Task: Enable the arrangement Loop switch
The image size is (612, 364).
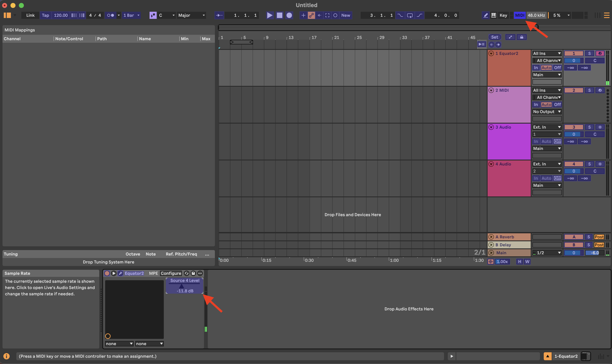Action: tap(410, 15)
